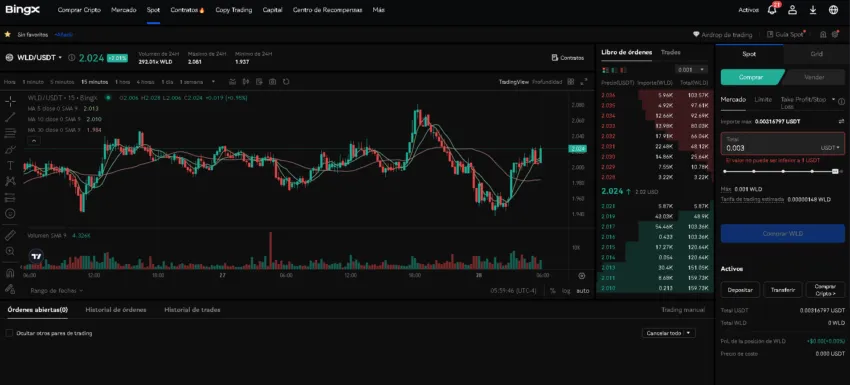Viewport: 850px width, 385px height.
Task: Switch to the Trades tab
Action: (x=671, y=52)
